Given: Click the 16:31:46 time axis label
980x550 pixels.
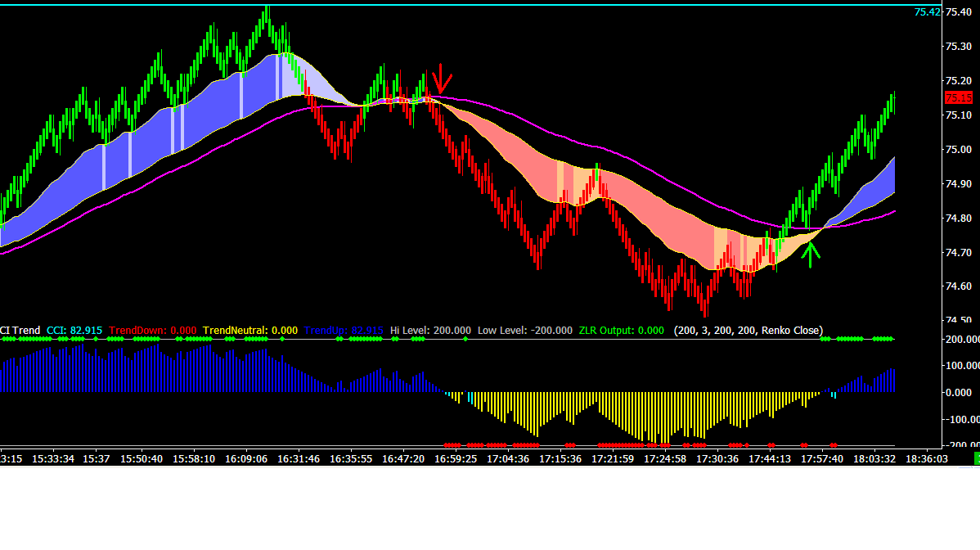Looking at the screenshot, I should (x=299, y=459).
